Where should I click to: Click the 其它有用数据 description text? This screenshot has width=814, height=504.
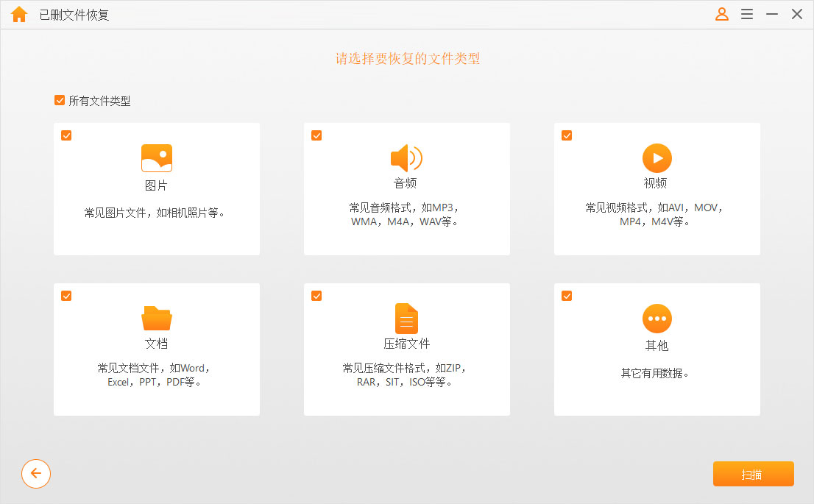click(x=656, y=373)
